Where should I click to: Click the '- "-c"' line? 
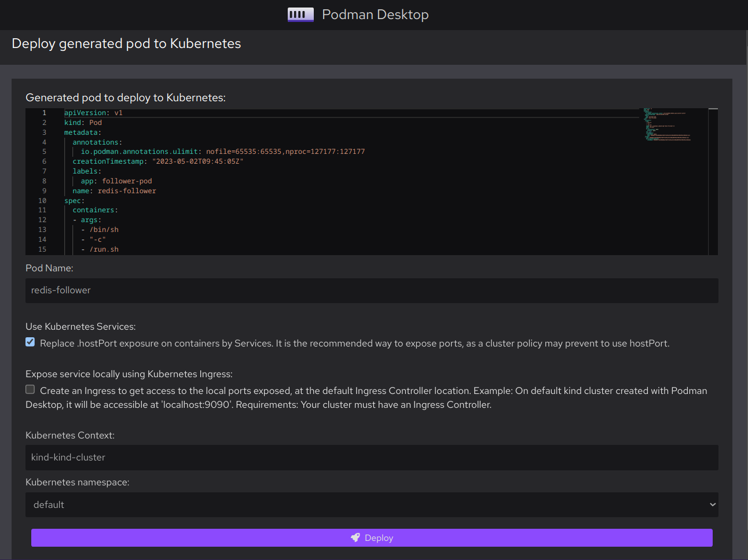pyautogui.click(x=93, y=240)
